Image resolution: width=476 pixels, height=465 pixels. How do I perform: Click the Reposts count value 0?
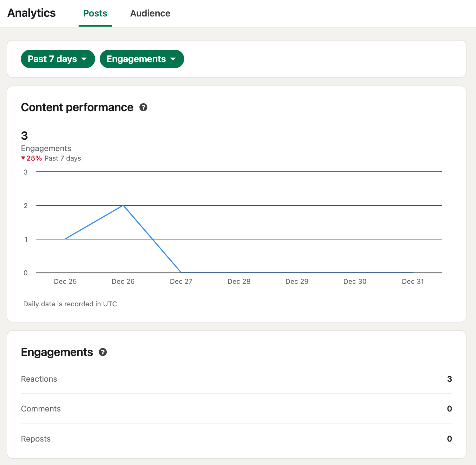[449, 439]
